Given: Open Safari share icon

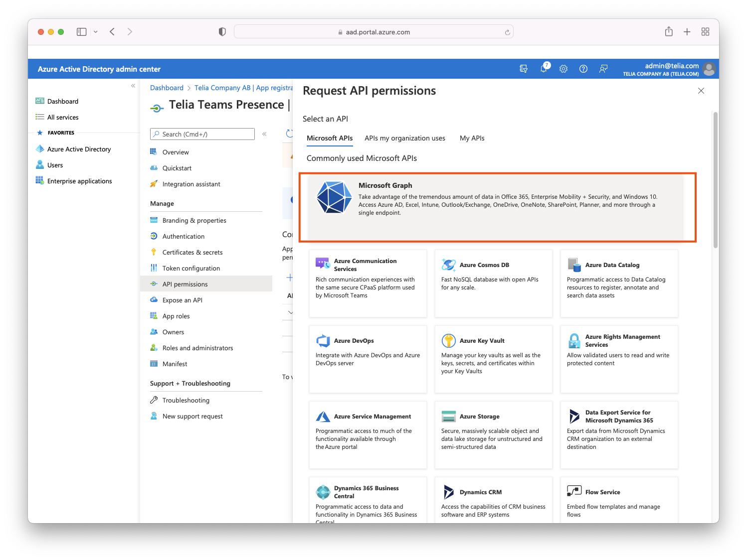Looking at the screenshot, I should [669, 31].
